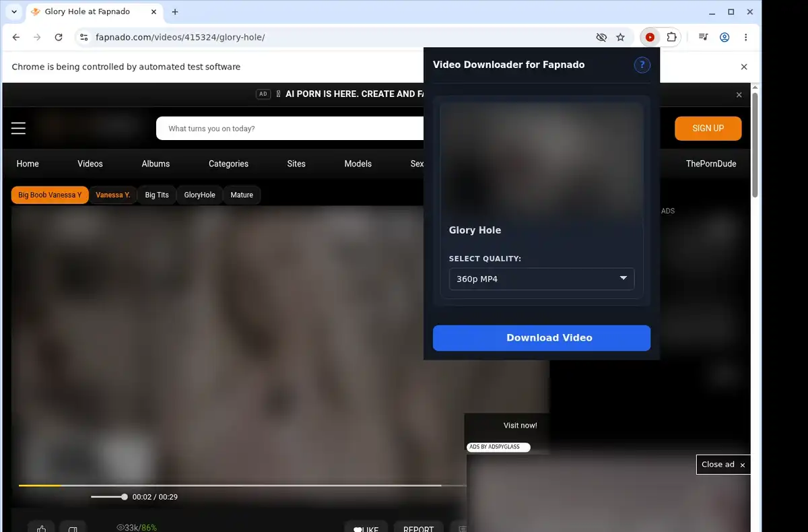The height and width of the screenshot is (532, 808).
Task: Click the red Video Downloader extension icon
Action: [650, 38]
